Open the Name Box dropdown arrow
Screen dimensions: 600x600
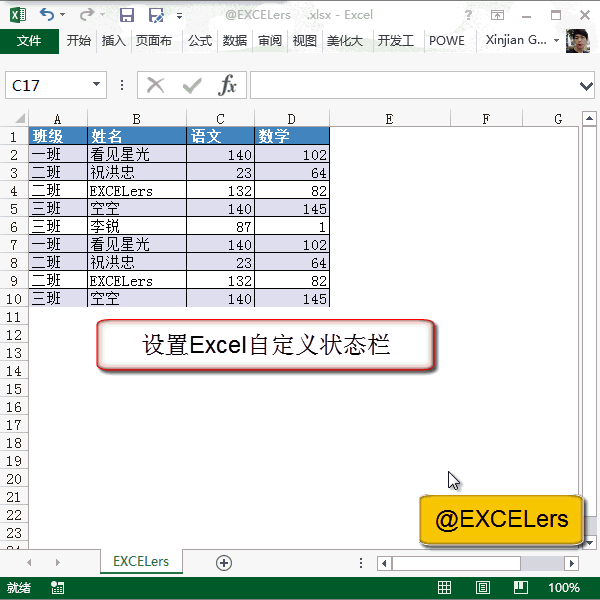[97, 86]
